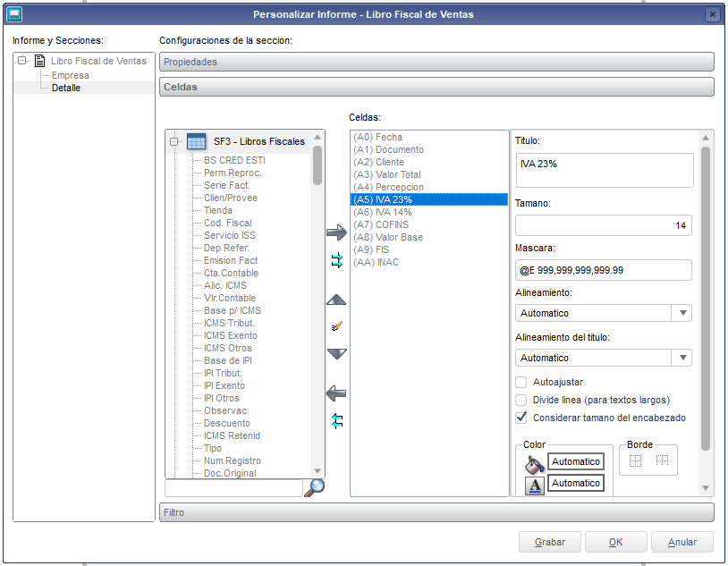Collapse the Celdas section bar
Image resolution: width=728 pixels, height=566 pixels.
pyautogui.click(x=436, y=87)
